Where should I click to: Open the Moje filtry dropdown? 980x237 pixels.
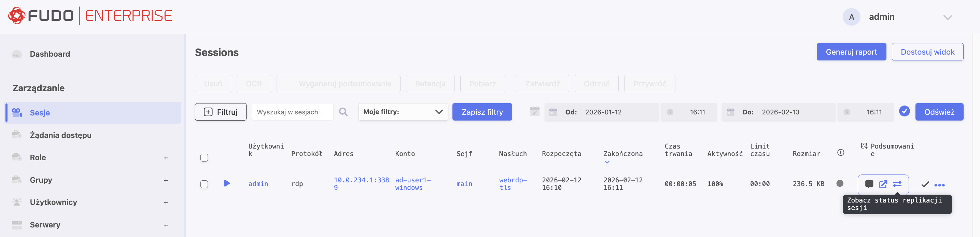point(403,112)
